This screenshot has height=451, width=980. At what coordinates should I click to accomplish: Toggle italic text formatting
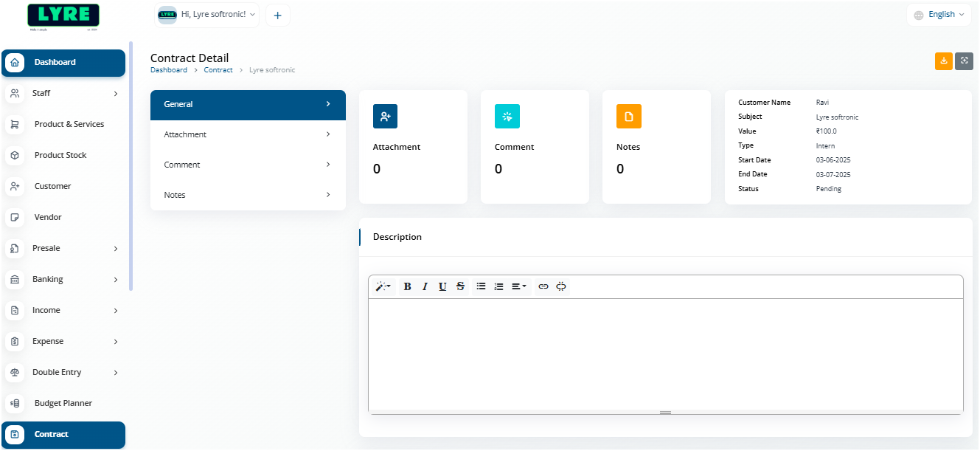[x=425, y=286]
